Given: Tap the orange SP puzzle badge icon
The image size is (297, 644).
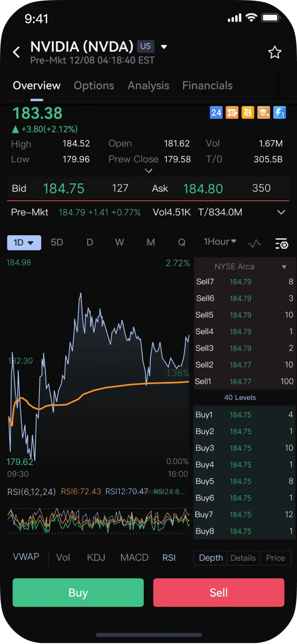Looking at the screenshot, I should click(232, 112).
